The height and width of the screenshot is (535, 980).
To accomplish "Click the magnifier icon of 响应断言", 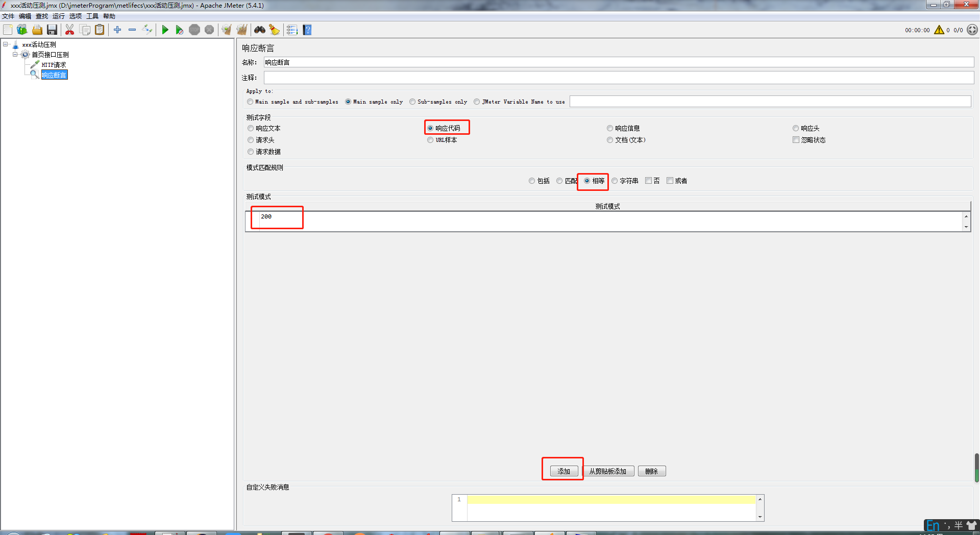I will 35,75.
